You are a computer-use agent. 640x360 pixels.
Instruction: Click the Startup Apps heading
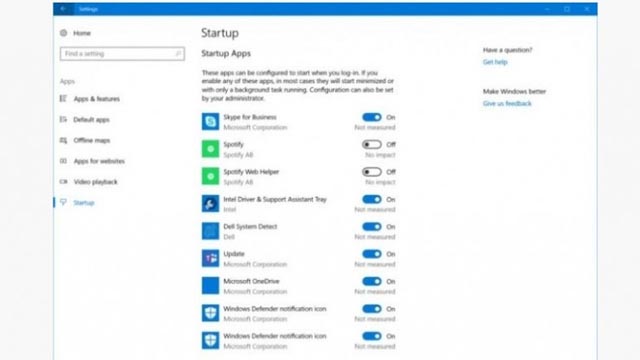pyautogui.click(x=226, y=53)
